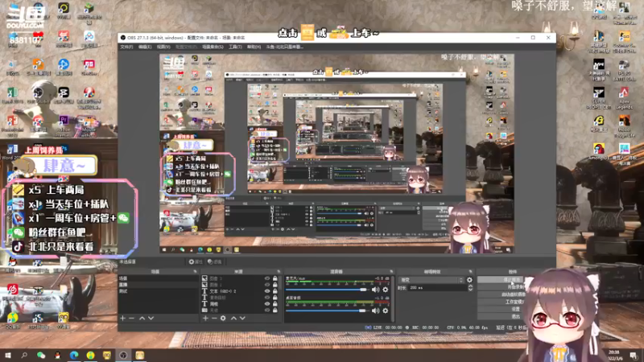The width and height of the screenshot is (644, 362).
Task: Open the 视图(V) menu
Action: pos(163,47)
